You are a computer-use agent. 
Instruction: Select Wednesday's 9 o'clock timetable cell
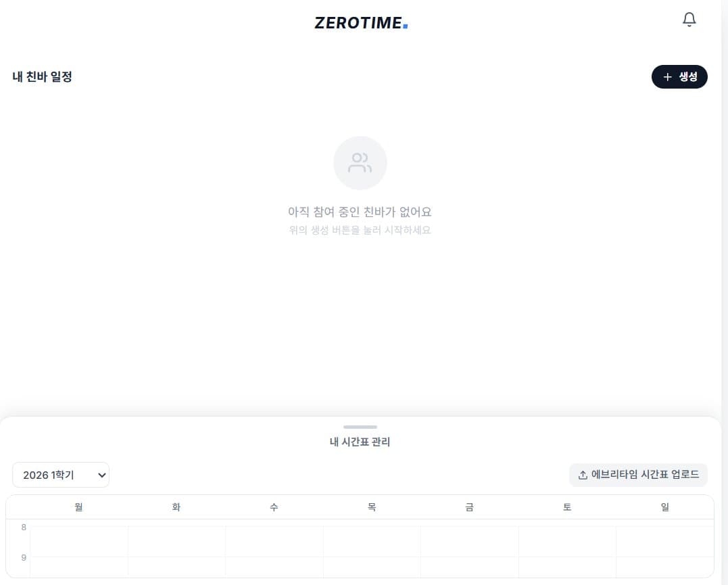click(x=274, y=567)
